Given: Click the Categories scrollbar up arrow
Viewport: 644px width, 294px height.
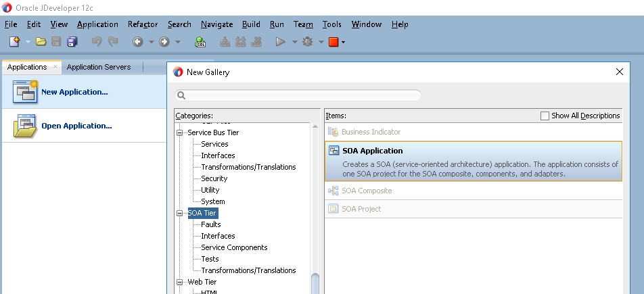Looking at the screenshot, I should (315, 126).
